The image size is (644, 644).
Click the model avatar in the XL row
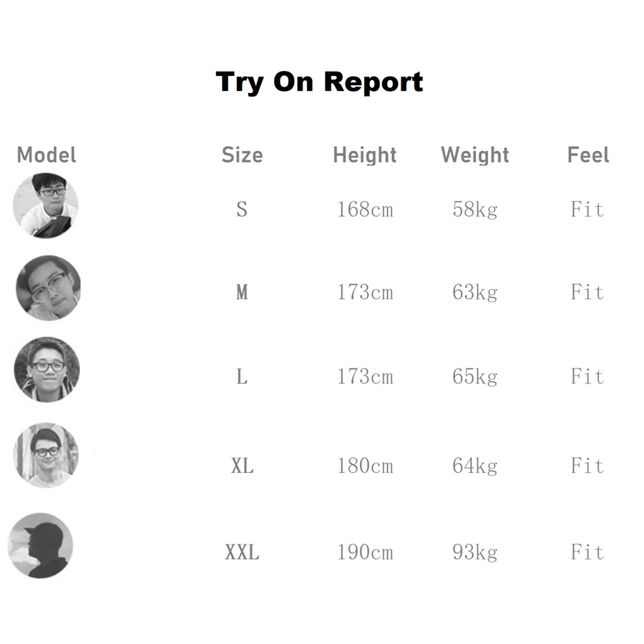coord(46,455)
